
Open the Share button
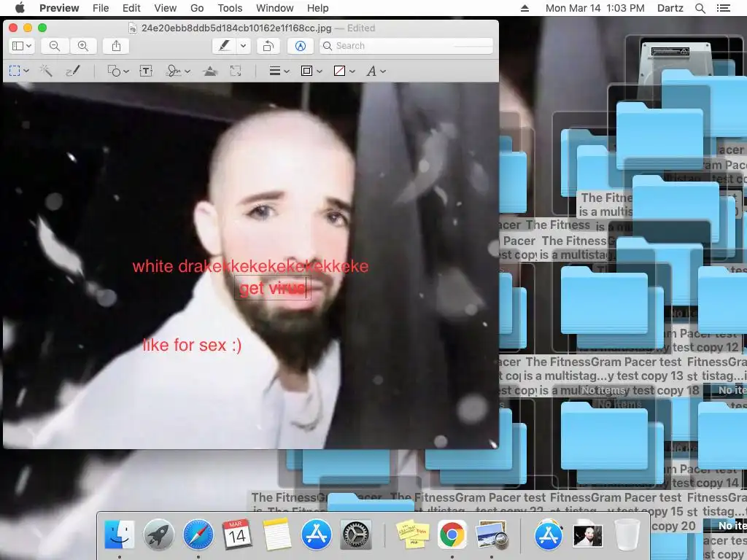(x=116, y=46)
